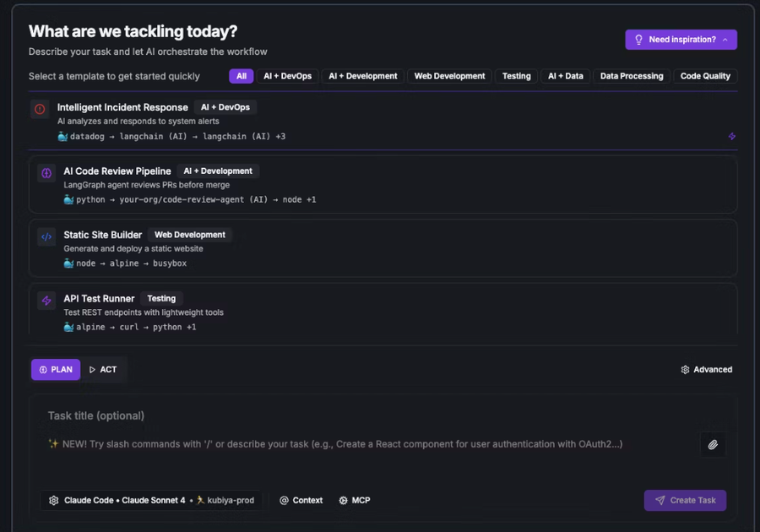Click 'AI analyzes and responds to system alerts'
Viewport: 760px width, 532px height.
coord(138,122)
